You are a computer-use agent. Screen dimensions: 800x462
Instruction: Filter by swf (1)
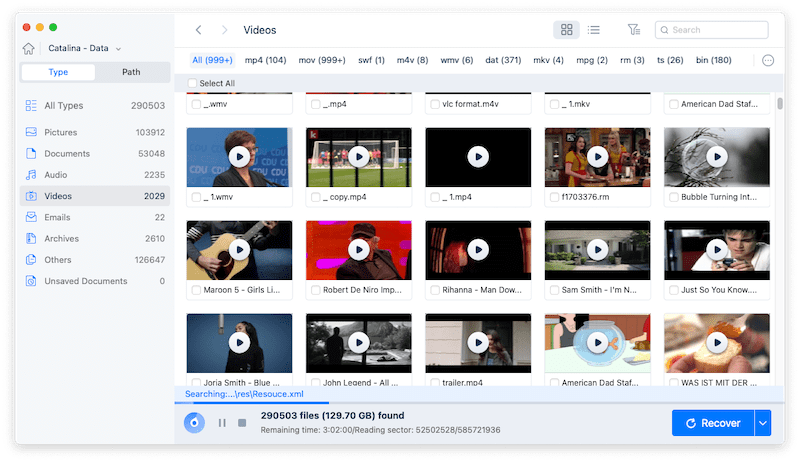[371, 60]
